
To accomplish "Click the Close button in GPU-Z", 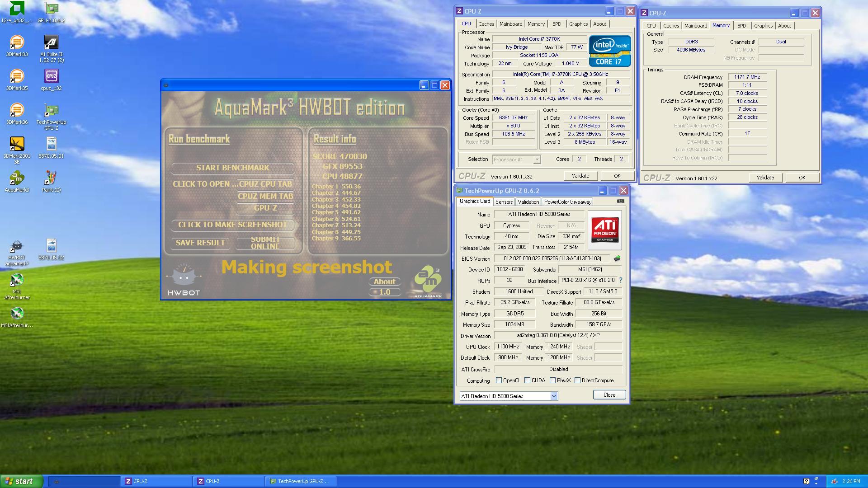I will 609,395.
